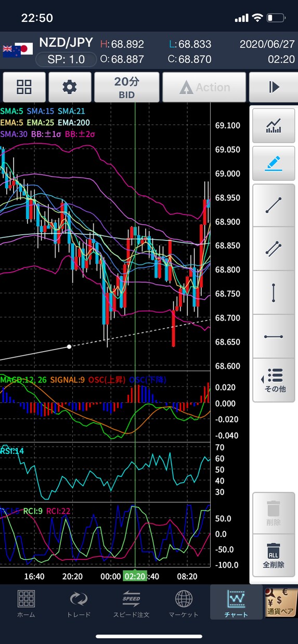298x644 pixels.
Task: Select the parallel channel line tool
Action: pyautogui.click(x=274, y=249)
